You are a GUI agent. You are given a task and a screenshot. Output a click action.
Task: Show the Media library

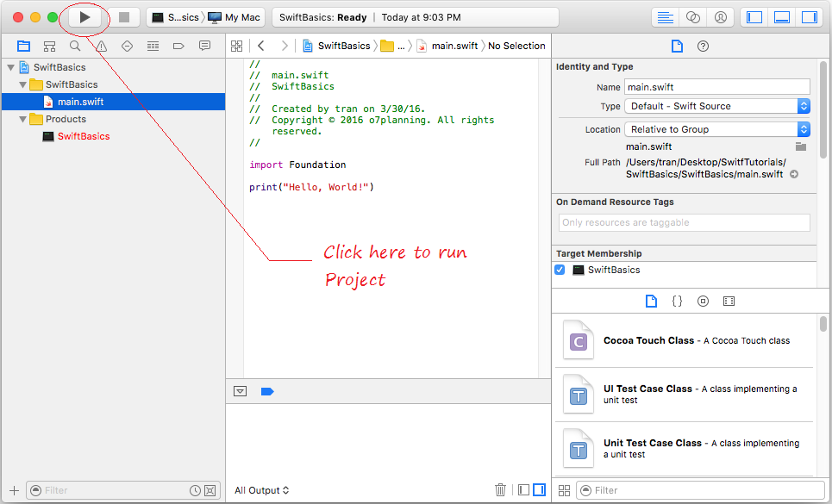pyautogui.click(x=729, y=302)
